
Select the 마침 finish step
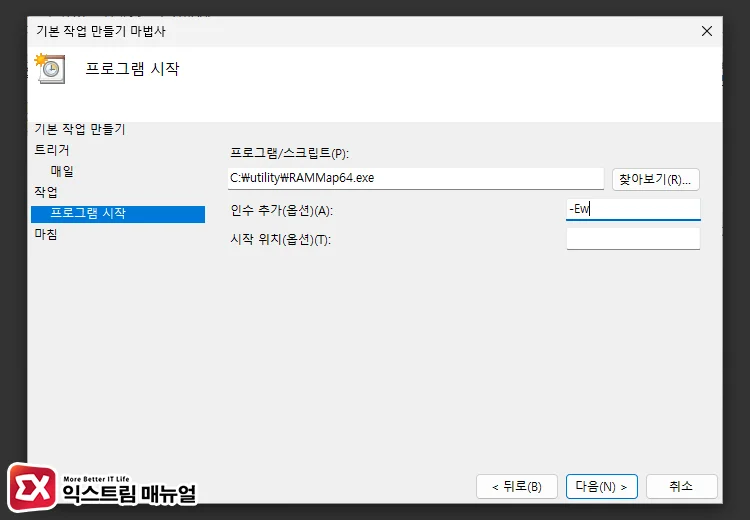tap(45, 234)
